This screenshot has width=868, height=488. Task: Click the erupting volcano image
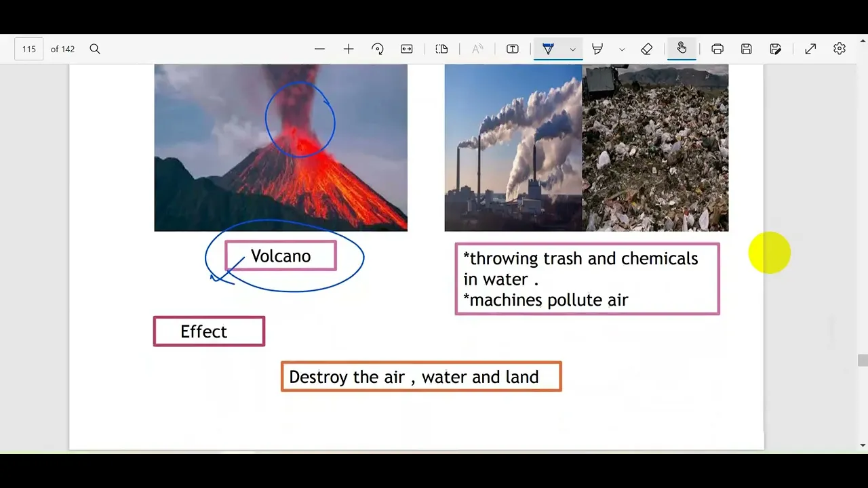tap(281, 148)
